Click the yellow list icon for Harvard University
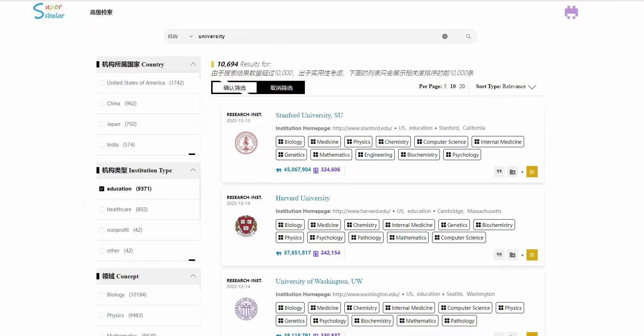The width and height of the screenshot is (644, 336). pos(532,255)
